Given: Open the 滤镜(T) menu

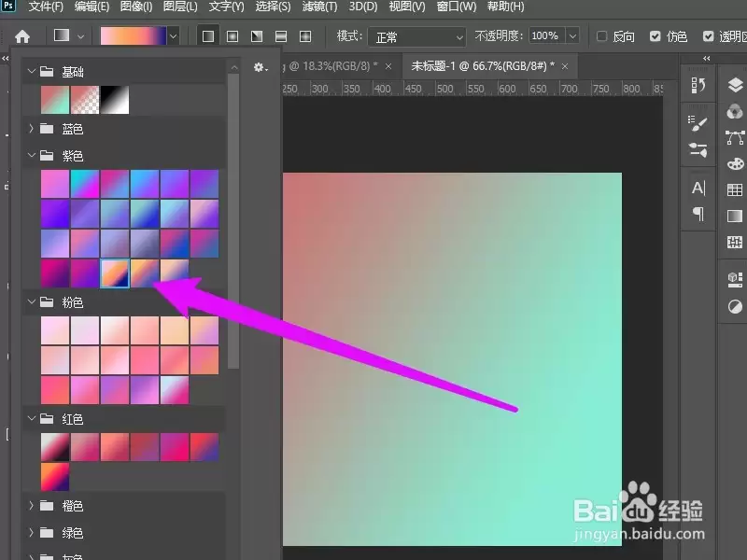Looking at the screenshot, I should pyautogui.click(x=319, y=7).
